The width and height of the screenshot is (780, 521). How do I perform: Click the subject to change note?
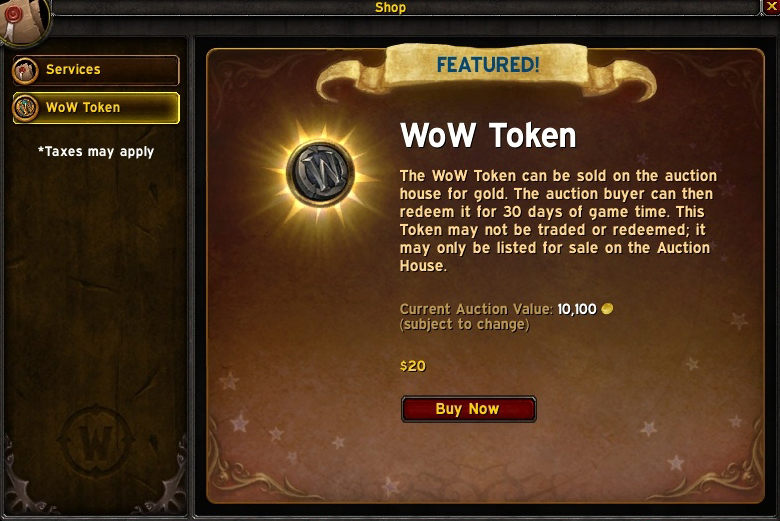(x=465, y=324)
